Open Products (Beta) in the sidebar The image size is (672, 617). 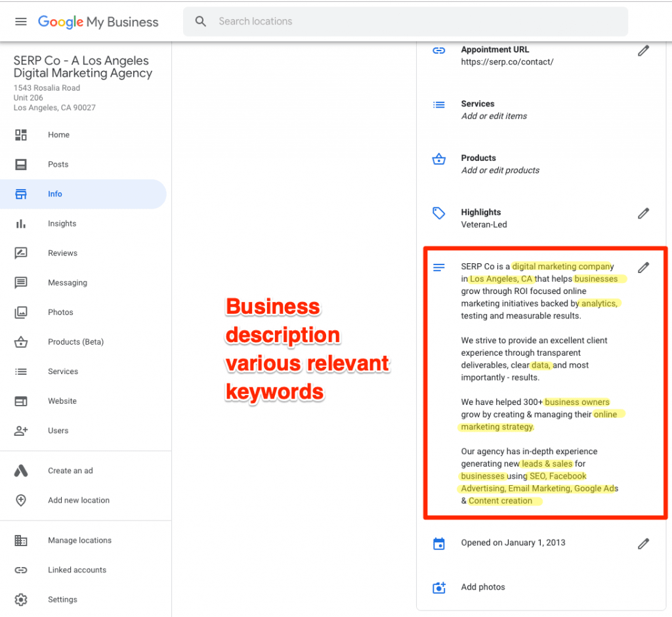click(x=76, y=342)
